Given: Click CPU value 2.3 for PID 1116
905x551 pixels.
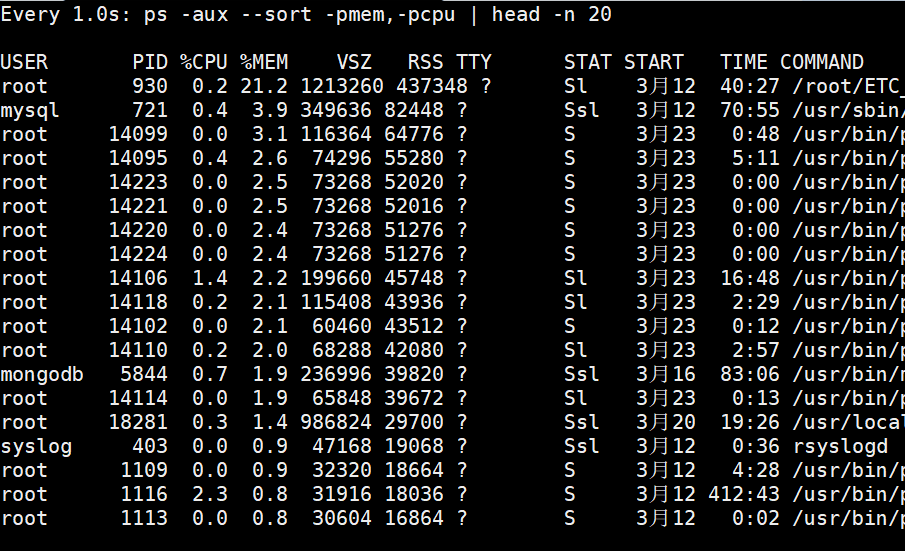Looking at the screenshot, I should click(210, 494).
